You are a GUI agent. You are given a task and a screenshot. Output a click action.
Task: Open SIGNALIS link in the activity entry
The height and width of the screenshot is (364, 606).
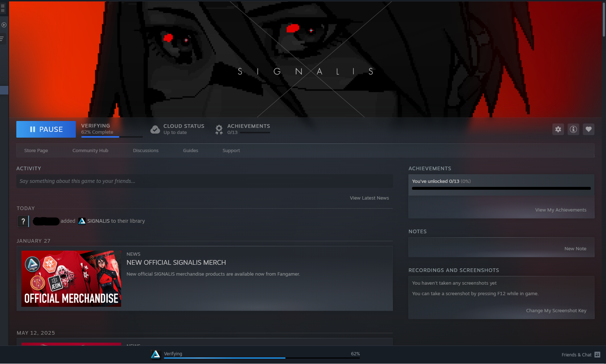(x=98, y=221)
